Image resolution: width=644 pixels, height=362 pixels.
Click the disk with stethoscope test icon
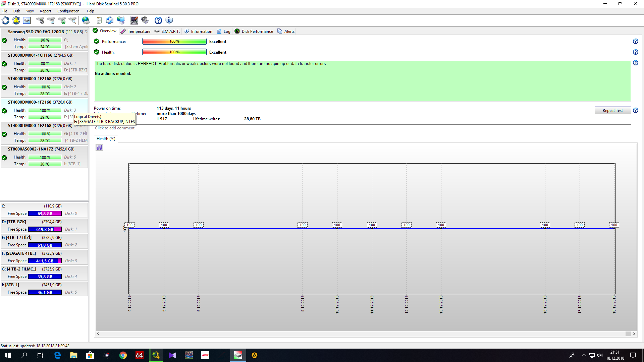pyautogui.click(x=40, y=20)
